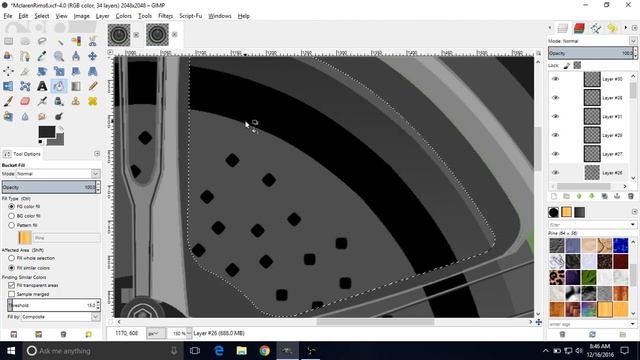The height and width of the screenshot is (360, 640).
Task: Select the Pencil tool
Action: [93, 86]
